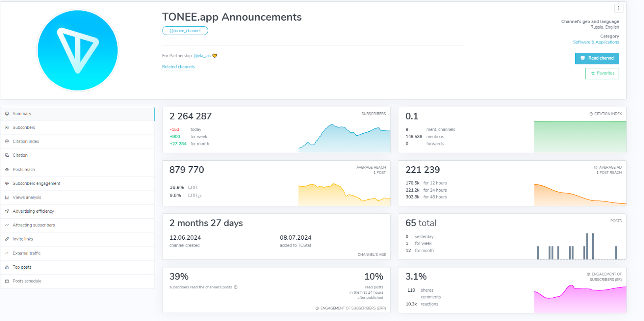
Task: Open the Subscribers sidebar section
Action: [x=24, y=128]
